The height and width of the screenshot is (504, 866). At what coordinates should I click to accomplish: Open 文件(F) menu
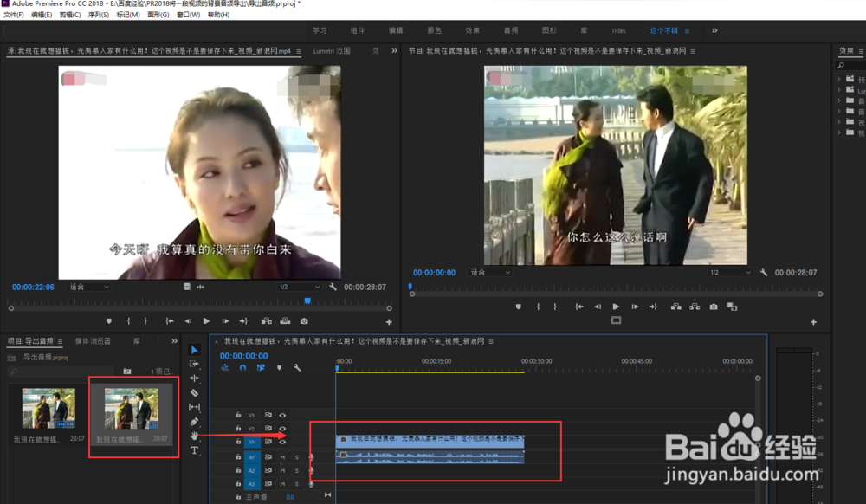point(14,15)
